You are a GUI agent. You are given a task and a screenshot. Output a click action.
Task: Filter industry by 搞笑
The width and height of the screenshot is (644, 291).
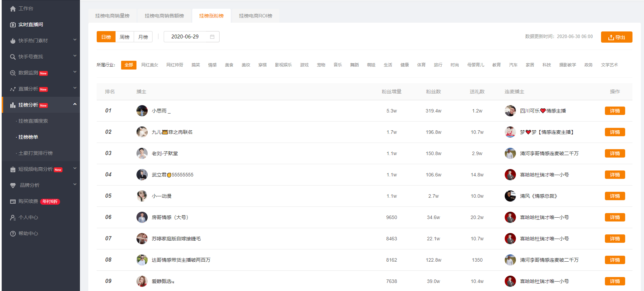(196, 65)
